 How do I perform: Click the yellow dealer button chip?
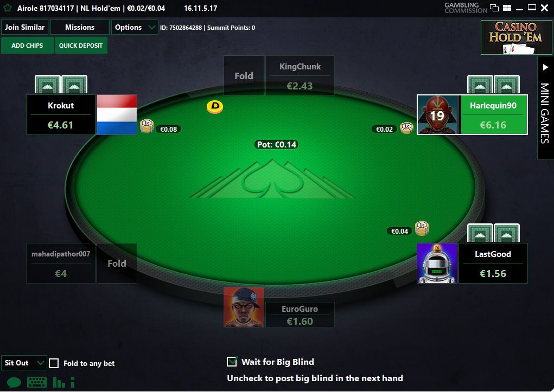pyautogui.click(x=215, y=107)
